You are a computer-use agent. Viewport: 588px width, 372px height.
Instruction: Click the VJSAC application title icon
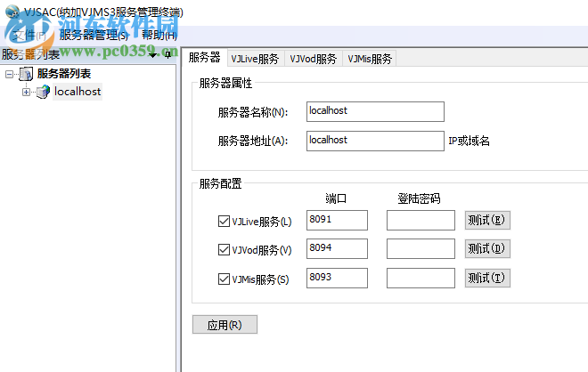pos(12,12)
